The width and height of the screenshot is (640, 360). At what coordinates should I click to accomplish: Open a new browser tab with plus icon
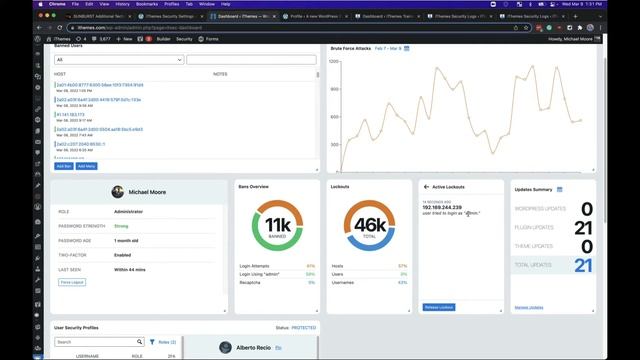pyautogui.click(x=575, y=16)
